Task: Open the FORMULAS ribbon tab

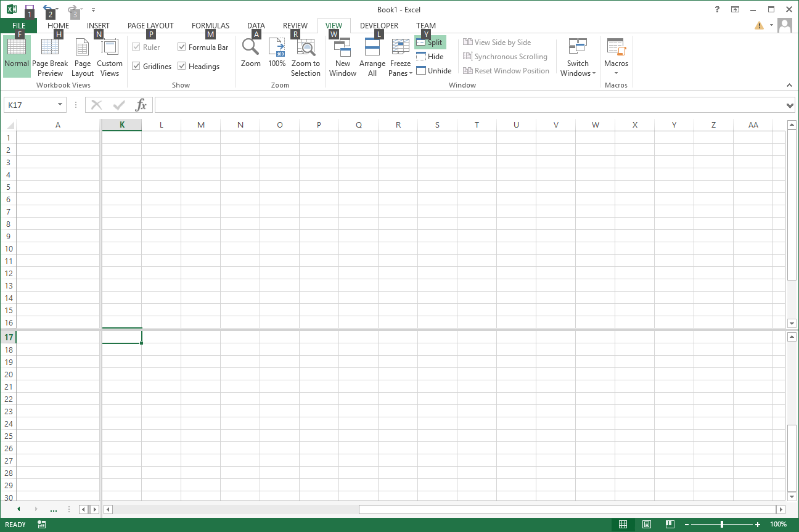Action: [x=210, y=26]
